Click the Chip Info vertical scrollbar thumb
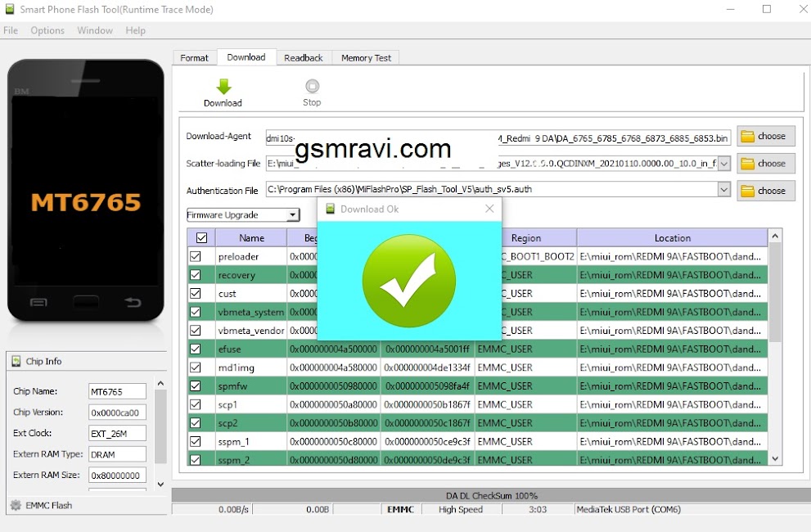This screenshot has height=532, width=811. (x=160, y=427)
